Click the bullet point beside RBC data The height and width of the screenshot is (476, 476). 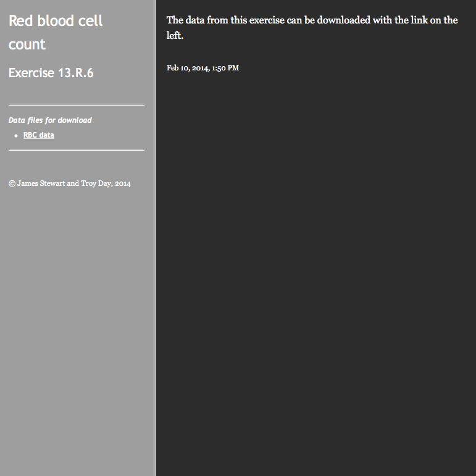click(x=16, y=136)
